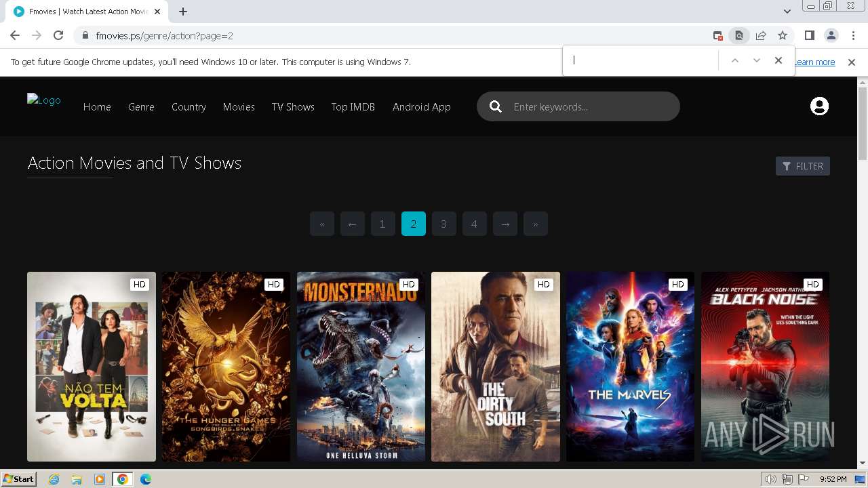This screenshot has width=868, height=488.
Task: Click the share page icon
Action: tap(761, 36)
